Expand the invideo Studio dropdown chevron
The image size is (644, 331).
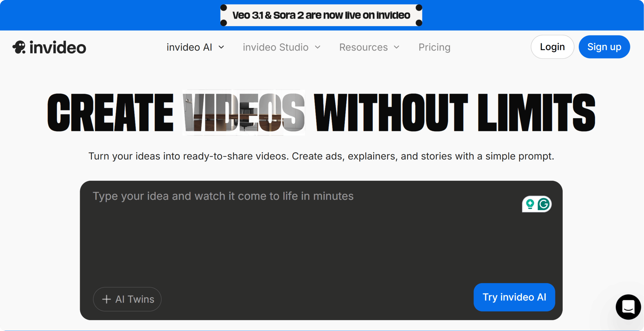317,47
